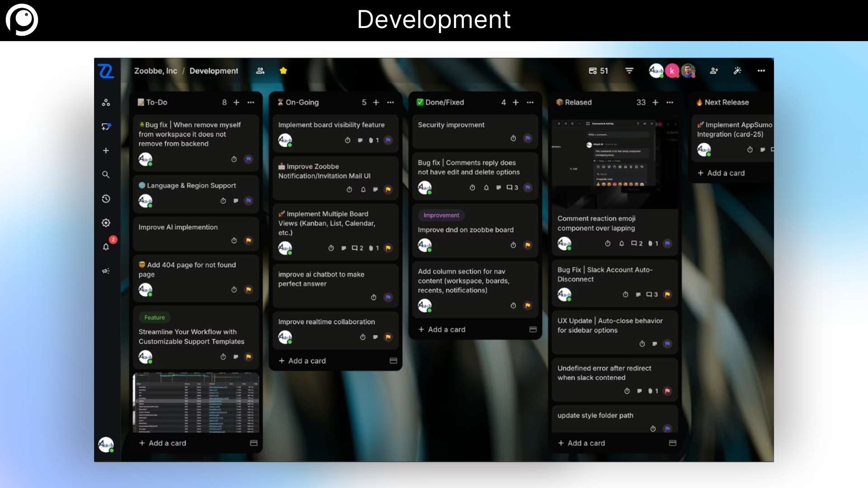Screen dimensions: 868x488
Task: Toggle the flag on Improve AI implemention card
Action: pos(248,241)
